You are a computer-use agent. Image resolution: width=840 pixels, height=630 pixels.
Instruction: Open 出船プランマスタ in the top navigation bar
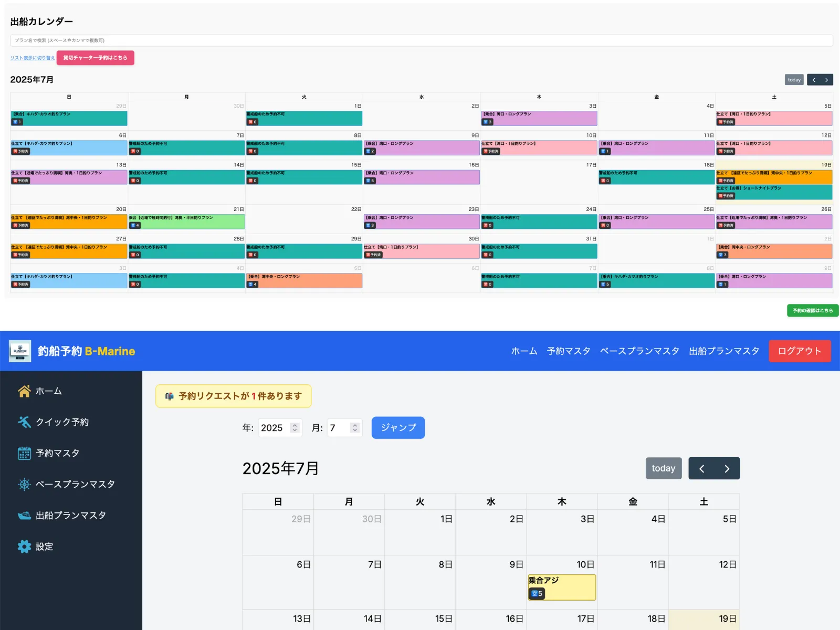click(x=724, y=351)
